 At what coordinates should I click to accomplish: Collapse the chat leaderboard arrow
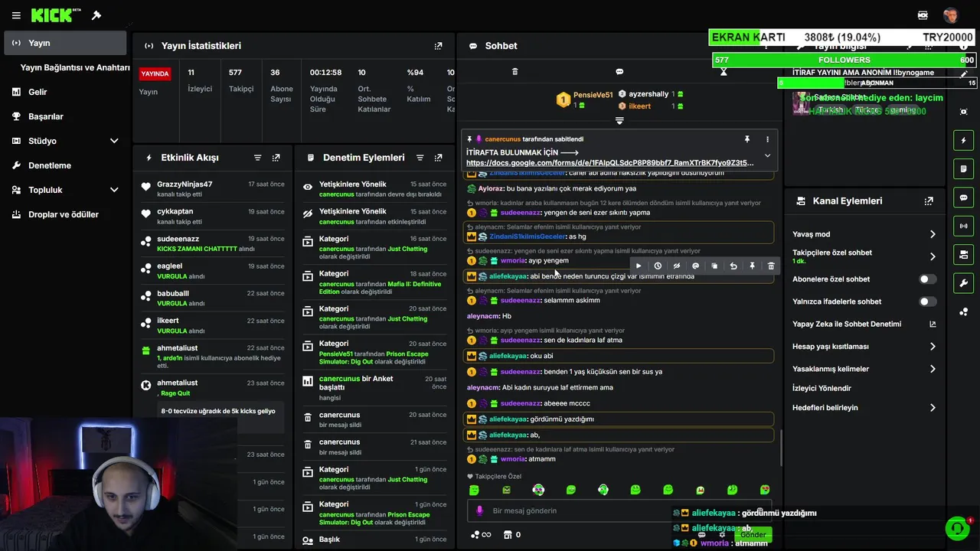point(619,121)
